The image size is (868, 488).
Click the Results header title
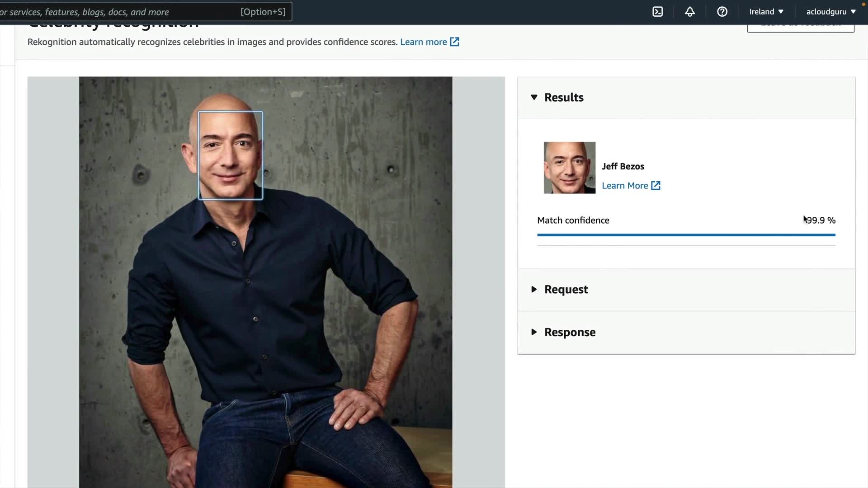pyautogui.click(x=564, y=98)
